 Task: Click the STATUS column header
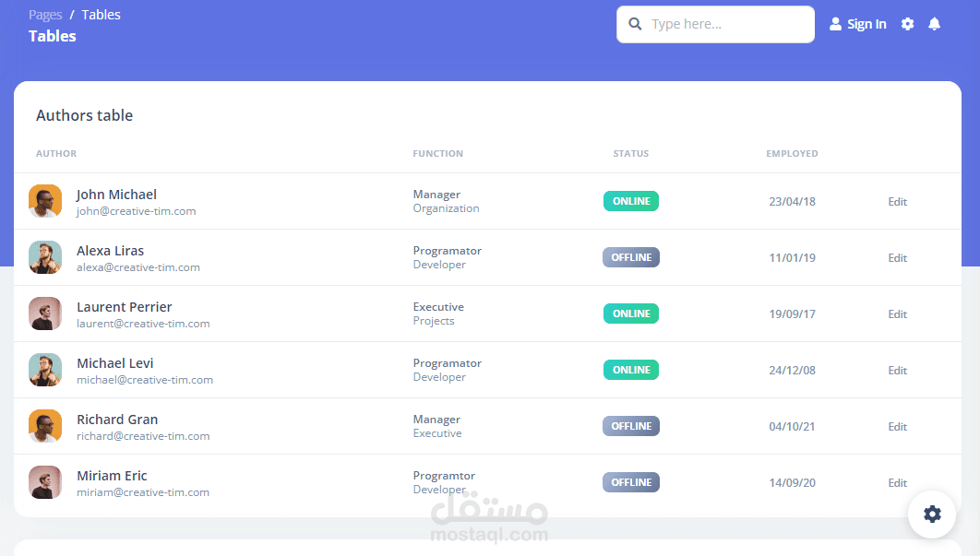(631, 154)
